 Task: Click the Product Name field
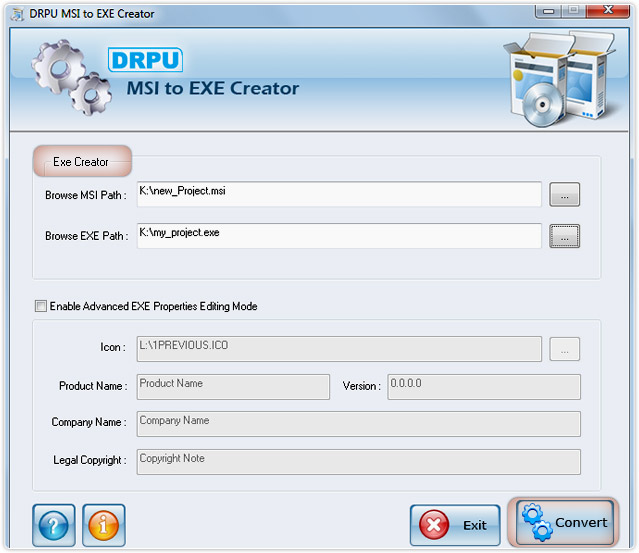(x=233, y=387)
